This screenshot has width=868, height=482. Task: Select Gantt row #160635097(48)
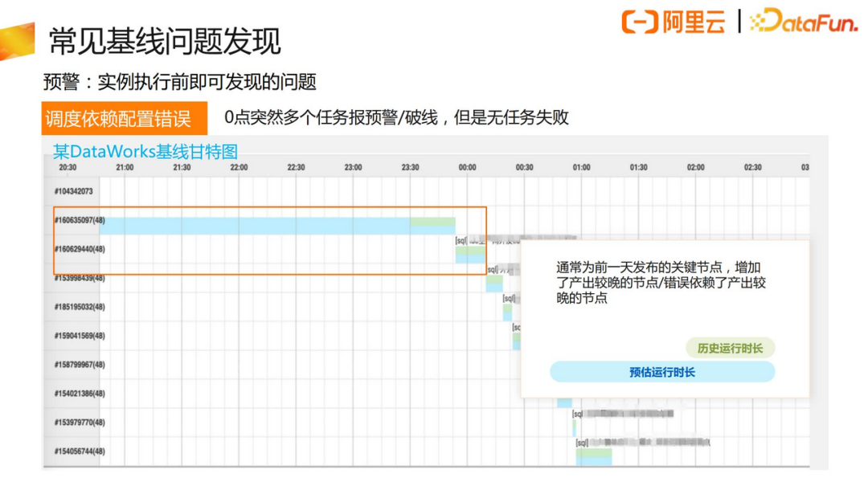pos(79,220)
